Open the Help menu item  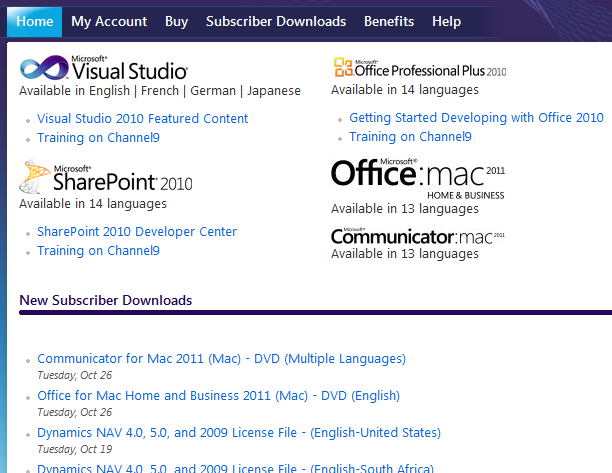pos(446,21)
